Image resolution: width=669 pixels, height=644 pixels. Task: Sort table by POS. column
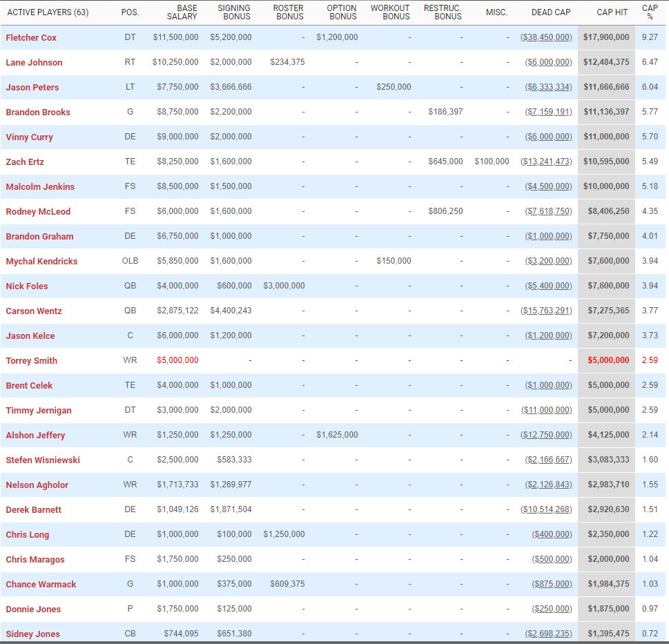tap(130, 12)
